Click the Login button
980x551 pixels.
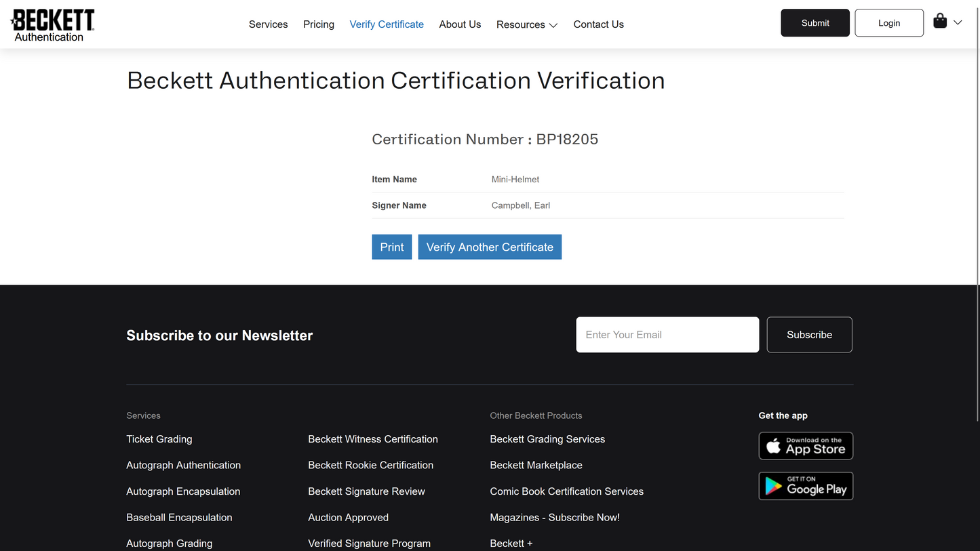tap(889, 23)
